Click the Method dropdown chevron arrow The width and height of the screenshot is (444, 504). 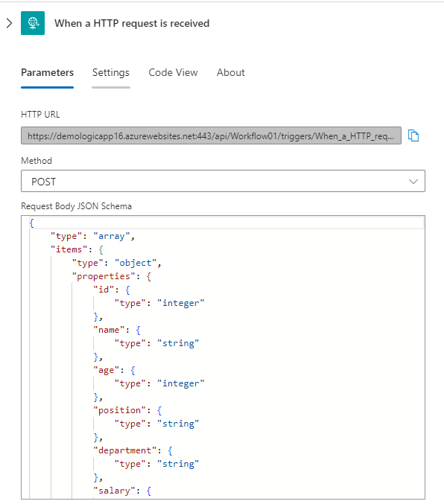(x=413, y=182)
